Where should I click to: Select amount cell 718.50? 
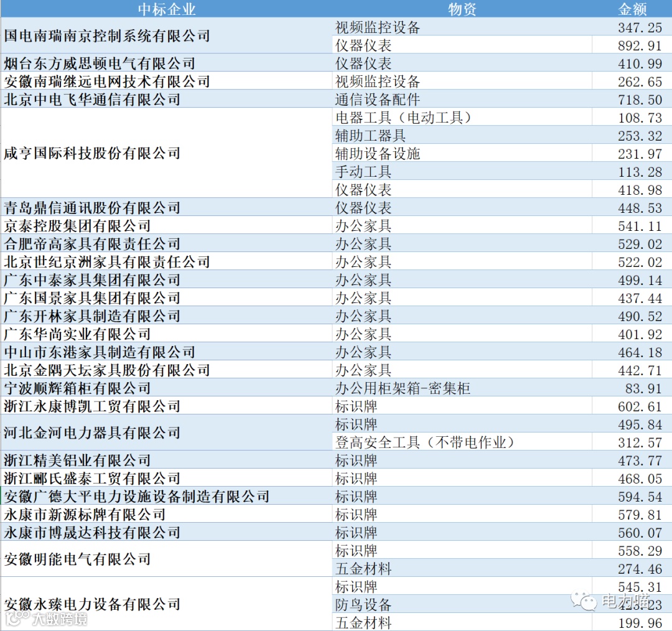pos(632,98)
